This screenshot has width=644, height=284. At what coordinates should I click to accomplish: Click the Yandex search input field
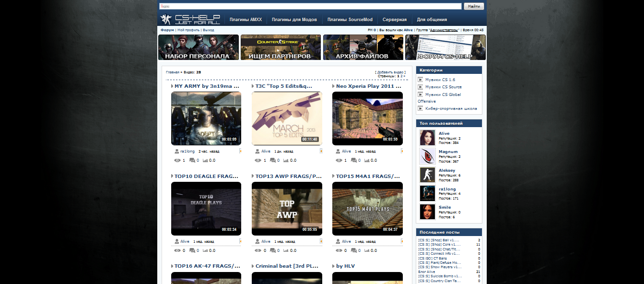click(310, 6)
